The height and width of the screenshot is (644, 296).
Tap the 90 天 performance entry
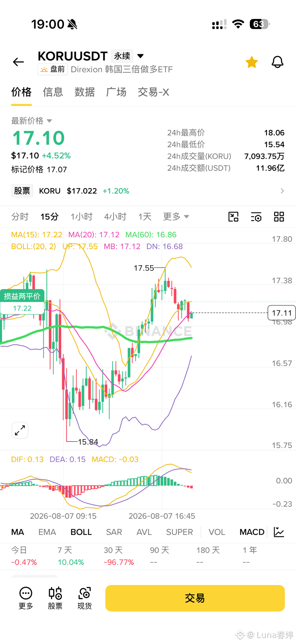[159, 556]
